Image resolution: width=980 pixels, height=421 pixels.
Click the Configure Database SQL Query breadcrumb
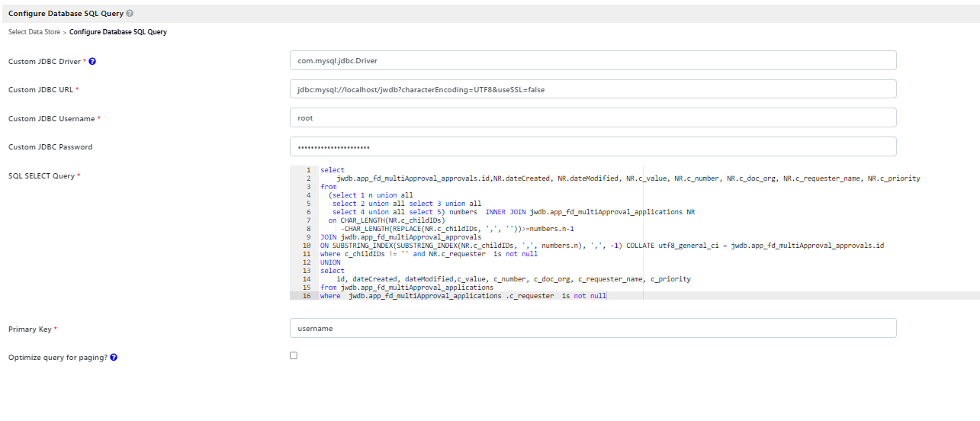tap(118, 32)
